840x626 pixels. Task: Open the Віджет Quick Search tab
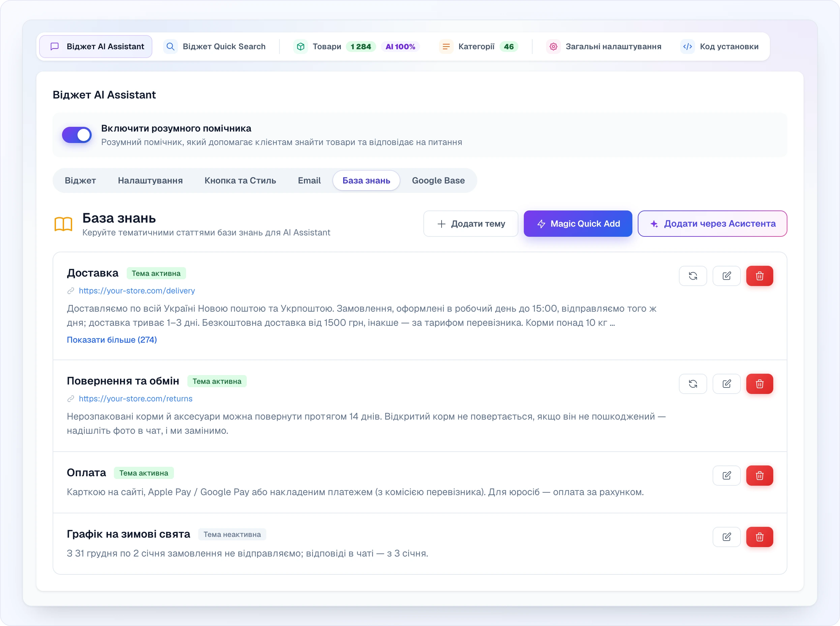pyautogui.click(x=215, y=47)
